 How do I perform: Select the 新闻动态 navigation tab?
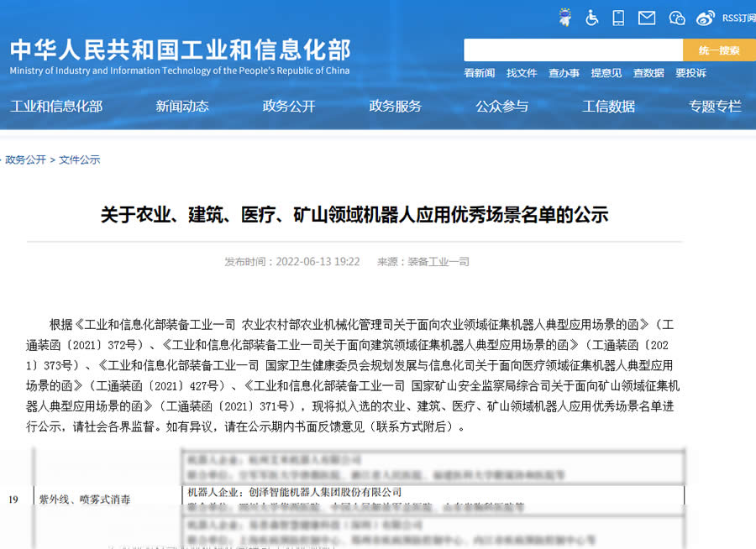(182, 107)
